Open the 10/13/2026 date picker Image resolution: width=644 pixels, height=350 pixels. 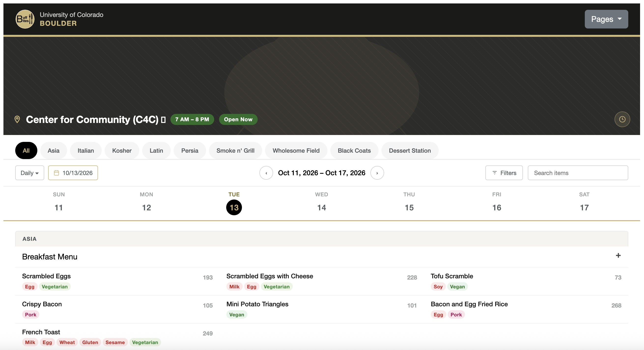(x=73, y=173)
